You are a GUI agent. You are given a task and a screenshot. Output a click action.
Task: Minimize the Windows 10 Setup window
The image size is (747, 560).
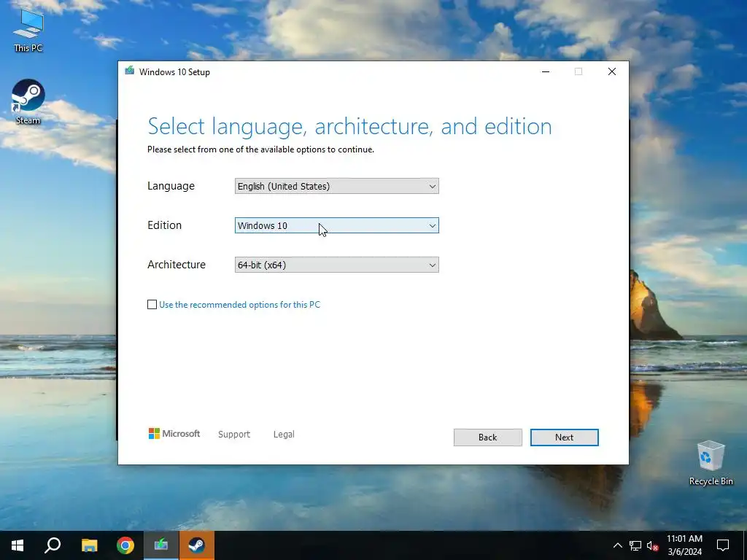click(x=546, y=71)
